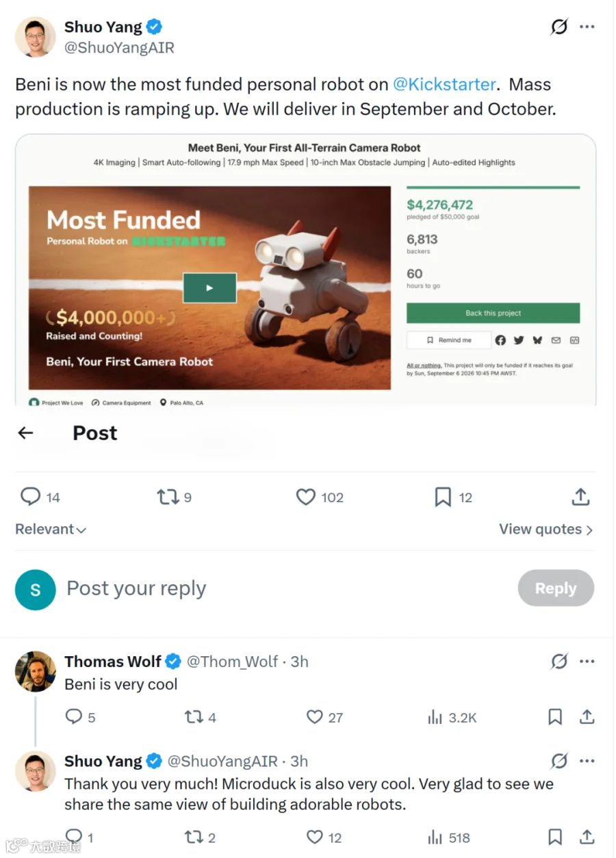This screenshot has height=858, width=616.
Task: Focus the Post your reply field
Action: pyautogui.click(x=287, y=588)
